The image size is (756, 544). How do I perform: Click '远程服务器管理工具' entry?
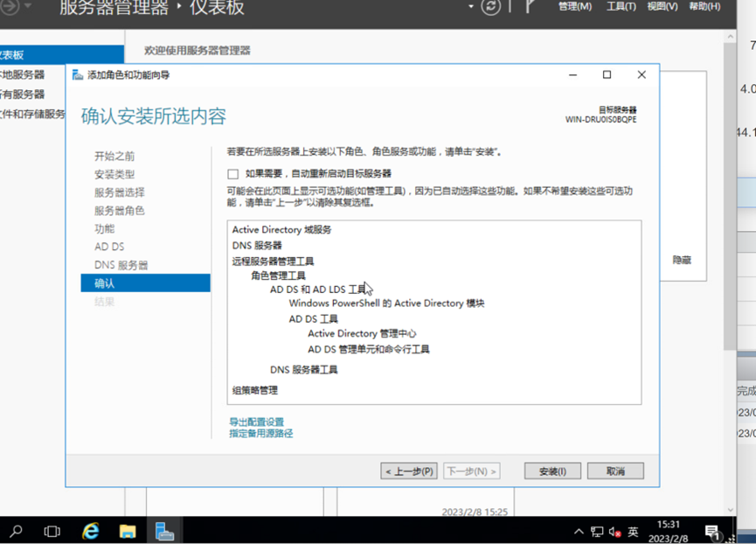(273, 262)
